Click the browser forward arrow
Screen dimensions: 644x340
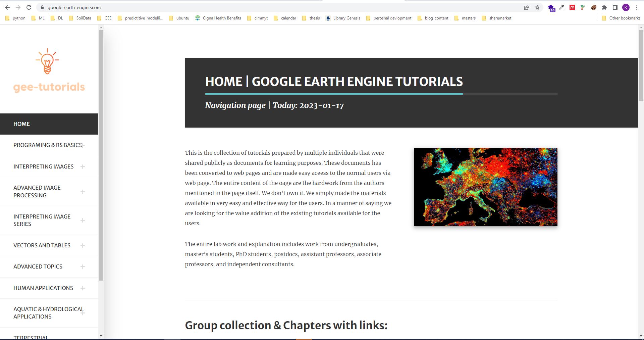click(18, 7)
